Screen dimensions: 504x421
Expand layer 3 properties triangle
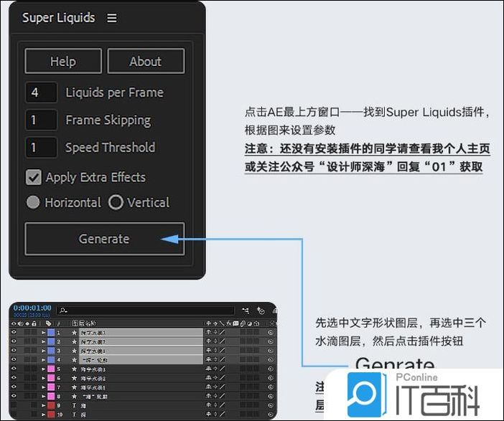coord(43,351)
